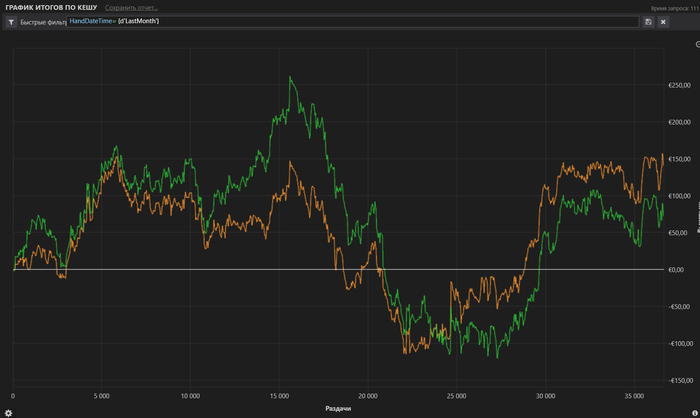Click the €200,00 axis label
Image resolution: width=700 pixels, height=418 pixels.
(x=679, y=122)
